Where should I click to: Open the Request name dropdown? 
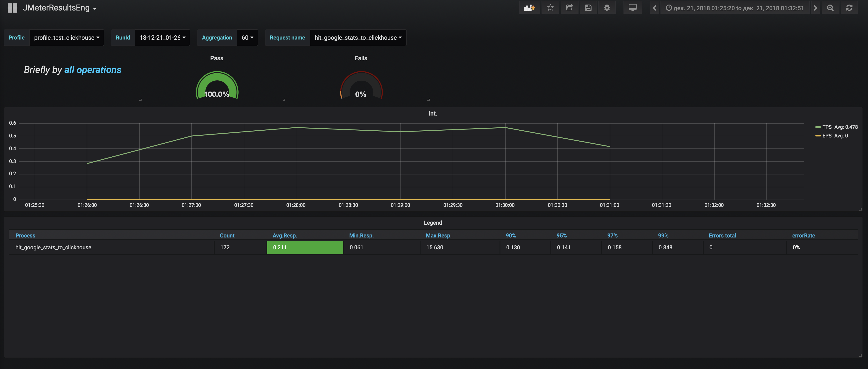[358, 38]
